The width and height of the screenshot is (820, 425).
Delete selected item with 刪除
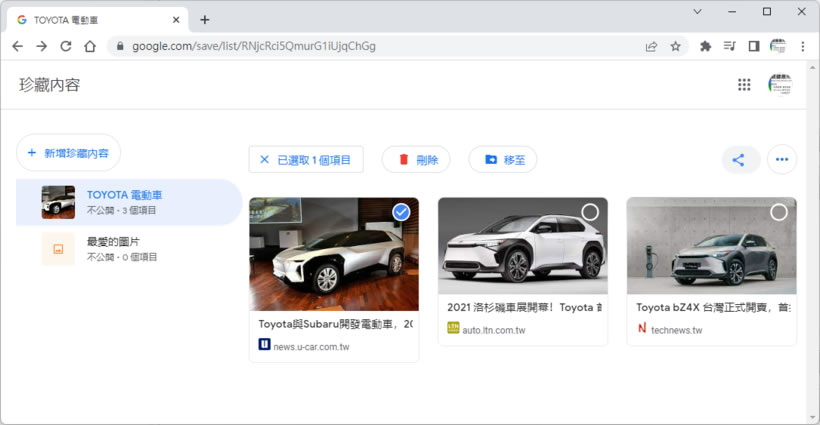[416, 160]
